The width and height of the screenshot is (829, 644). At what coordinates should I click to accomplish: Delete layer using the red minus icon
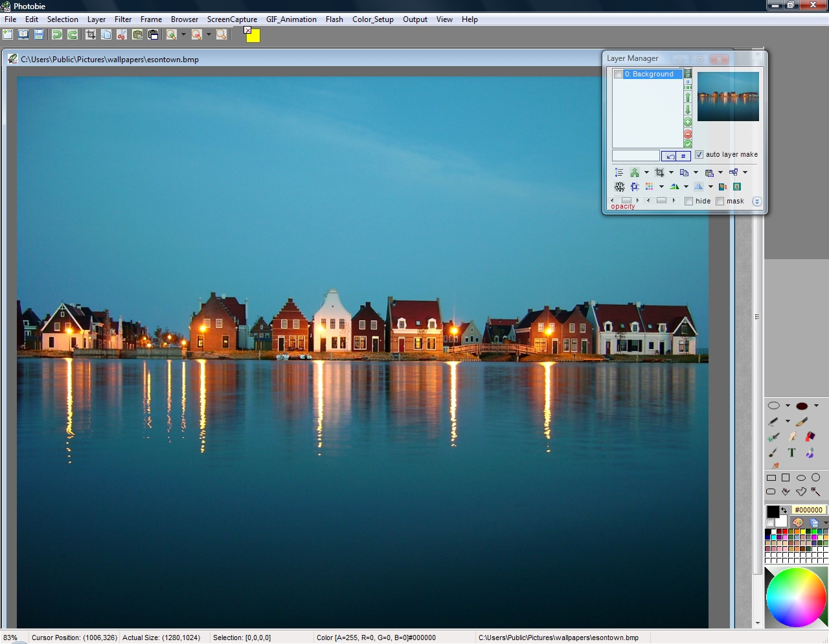click(x=688, y=134)
